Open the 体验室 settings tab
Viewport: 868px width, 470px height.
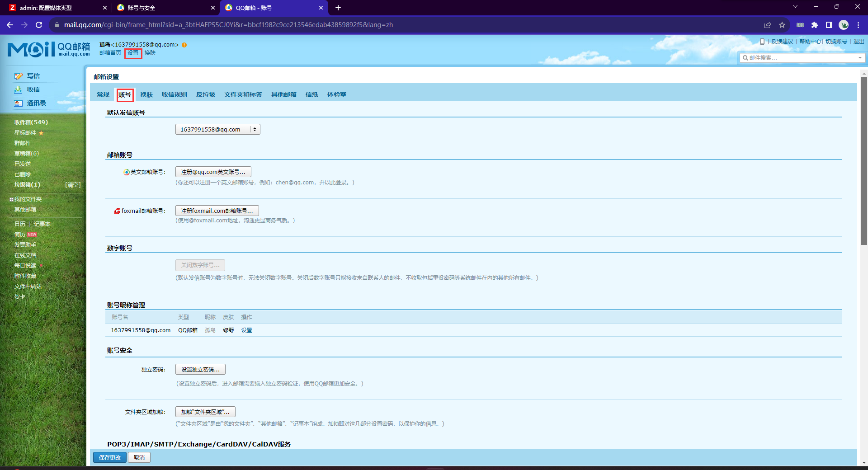tap(337, 94)
